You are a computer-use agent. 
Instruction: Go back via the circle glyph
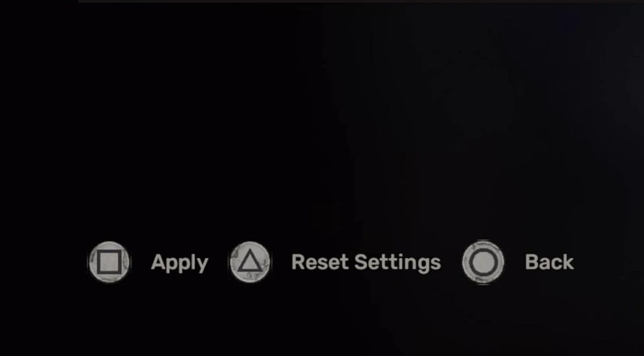[x=483, y=262]
